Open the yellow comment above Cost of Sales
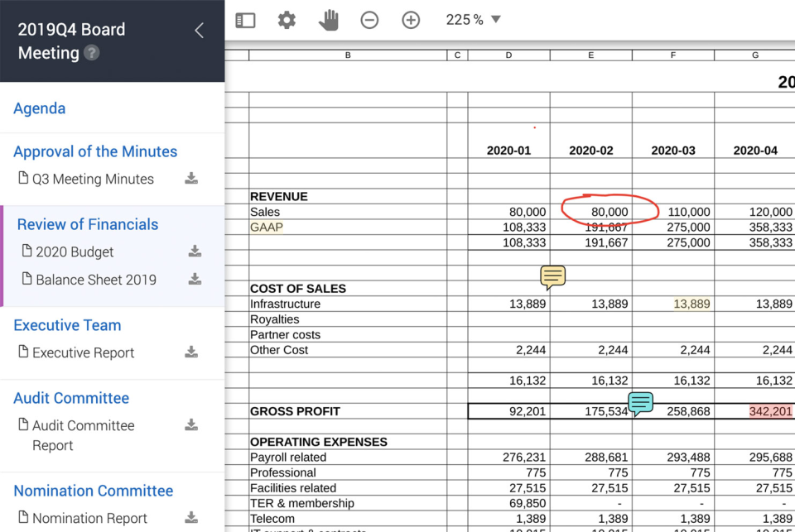 tap(552, 276)
